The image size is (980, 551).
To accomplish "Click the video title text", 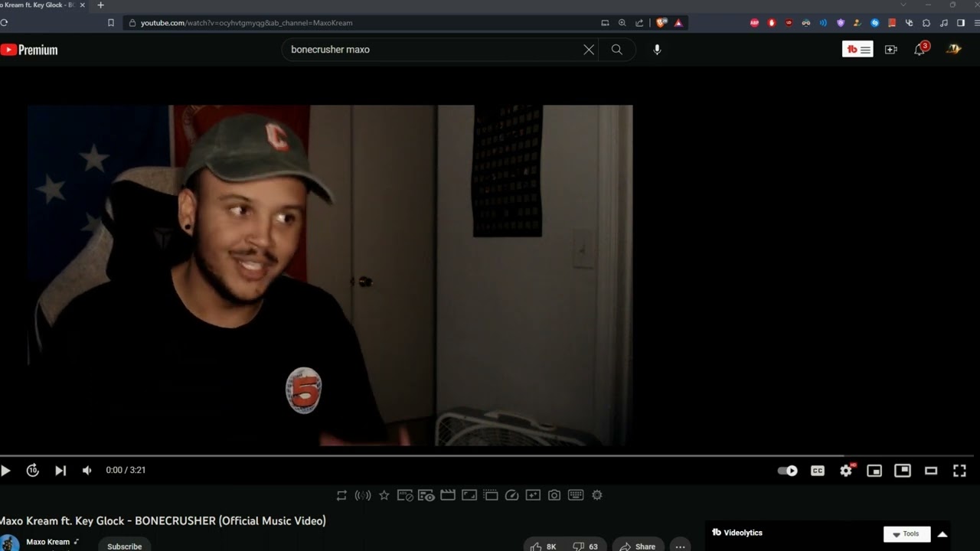I will 163,521.
